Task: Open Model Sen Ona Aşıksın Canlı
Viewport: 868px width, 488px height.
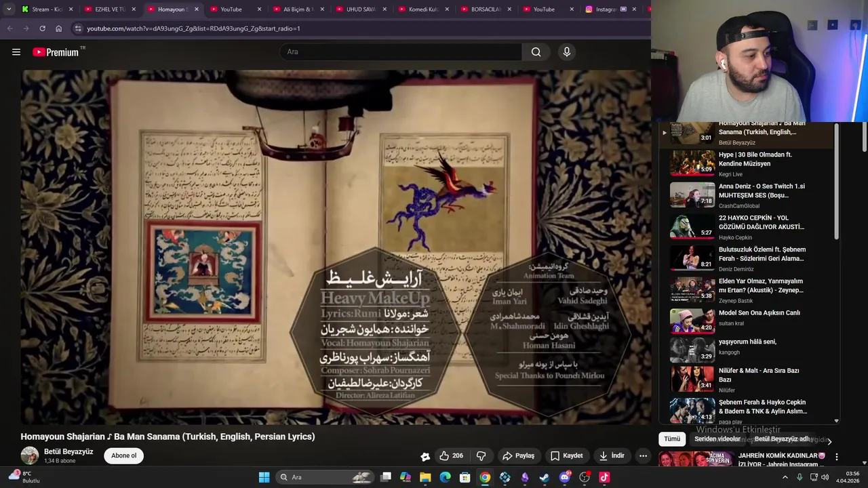Action: (746, 321)
